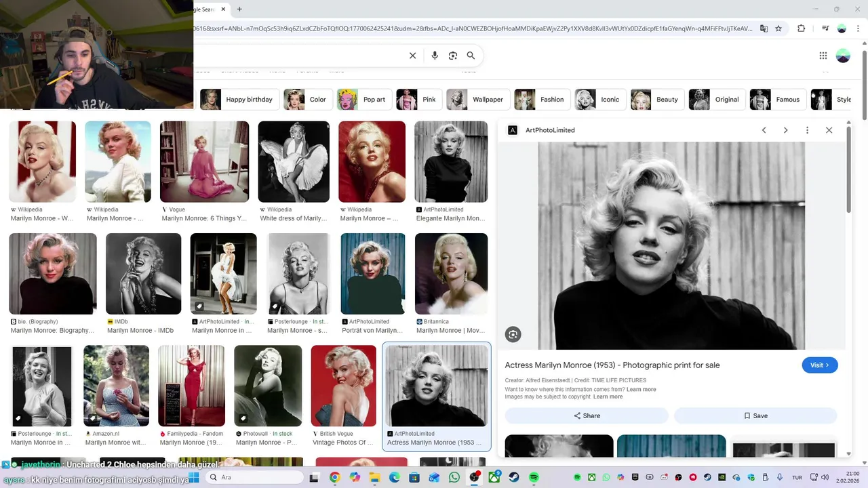Viewport: 868px width, 488px height.
Task: Go to previous image in preview panel
Action: pyautogui.click(x=764, y=130)
